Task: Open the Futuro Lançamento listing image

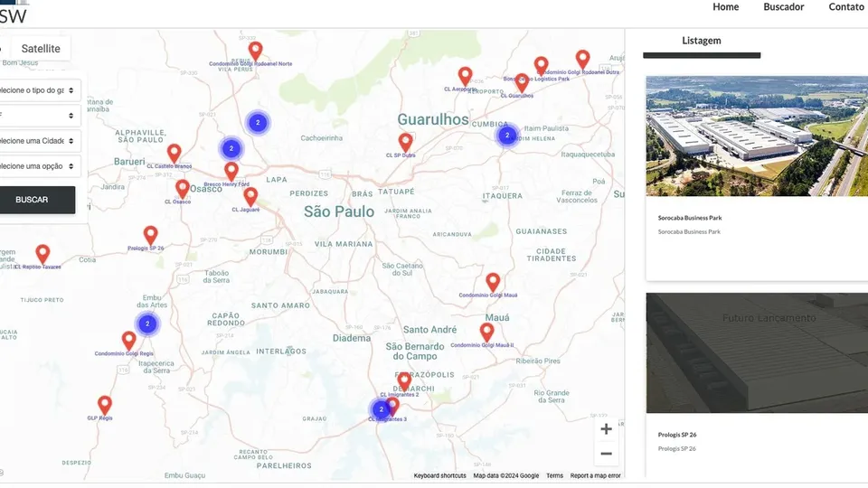Action: 757,352
